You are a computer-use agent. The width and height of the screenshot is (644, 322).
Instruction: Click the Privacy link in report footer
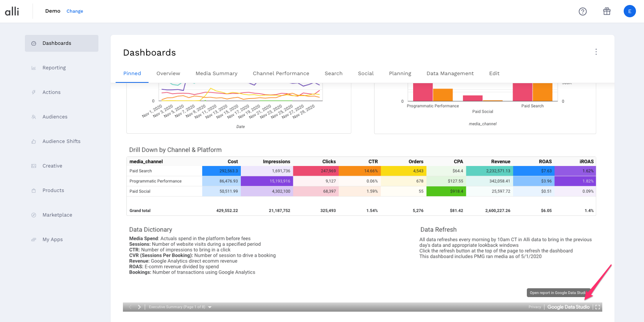click(x=534, y=307)
